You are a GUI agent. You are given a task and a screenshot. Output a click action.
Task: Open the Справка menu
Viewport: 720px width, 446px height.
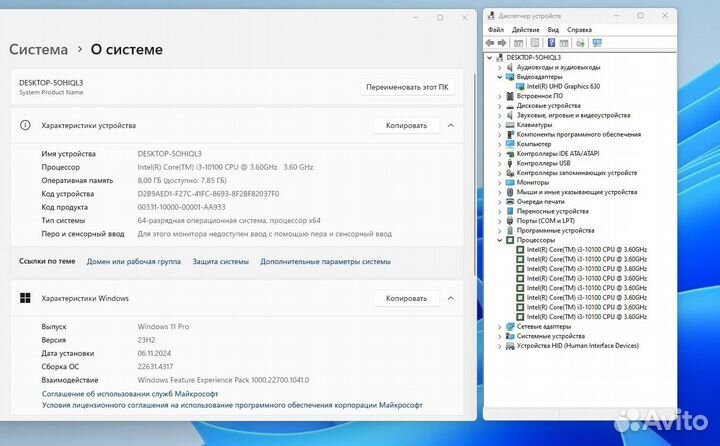coord(579,29)
